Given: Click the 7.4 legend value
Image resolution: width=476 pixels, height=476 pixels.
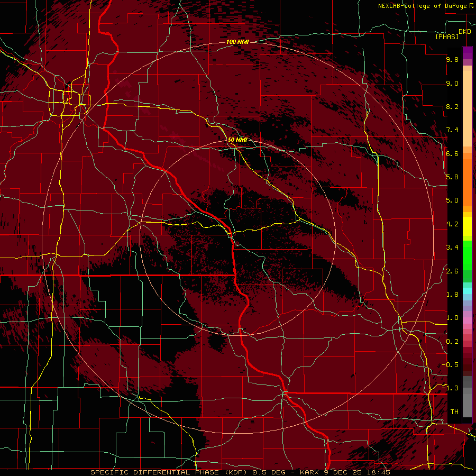Looking at the screenshot, I should pos(452,130).
